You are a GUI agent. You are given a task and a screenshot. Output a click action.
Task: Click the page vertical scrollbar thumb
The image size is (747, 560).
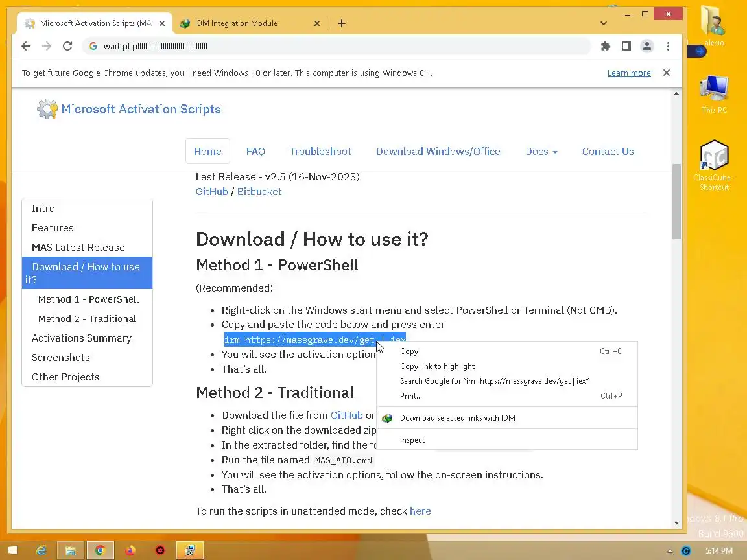(676, 202)
